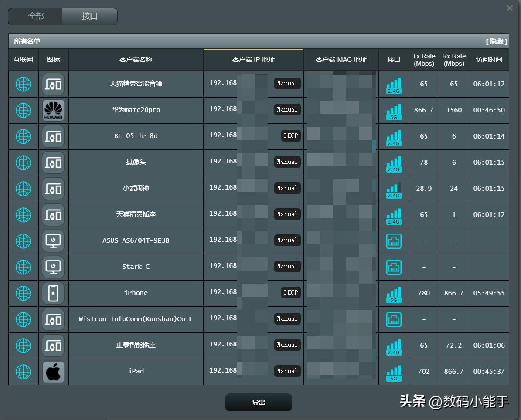Toggle DHCP badge for iPhone row
The height and width of the screenshot is (420, 521).
pyautogui.click(x=291, y=292)
